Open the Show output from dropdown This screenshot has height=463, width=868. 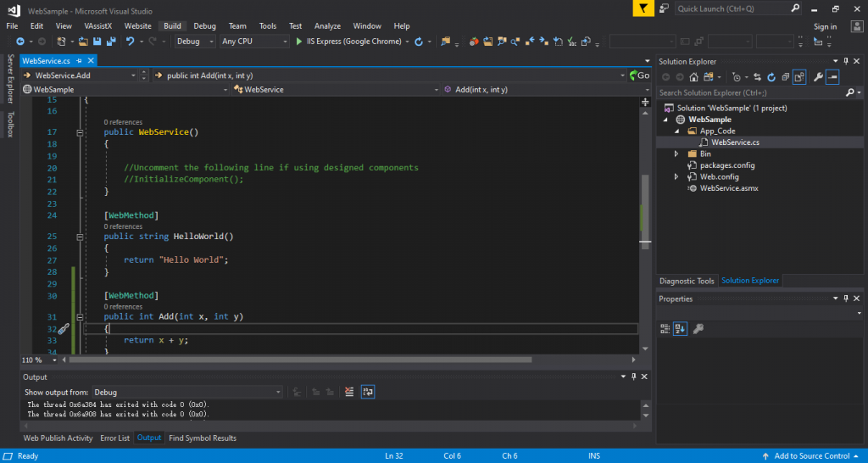click(x=187, y=393)
